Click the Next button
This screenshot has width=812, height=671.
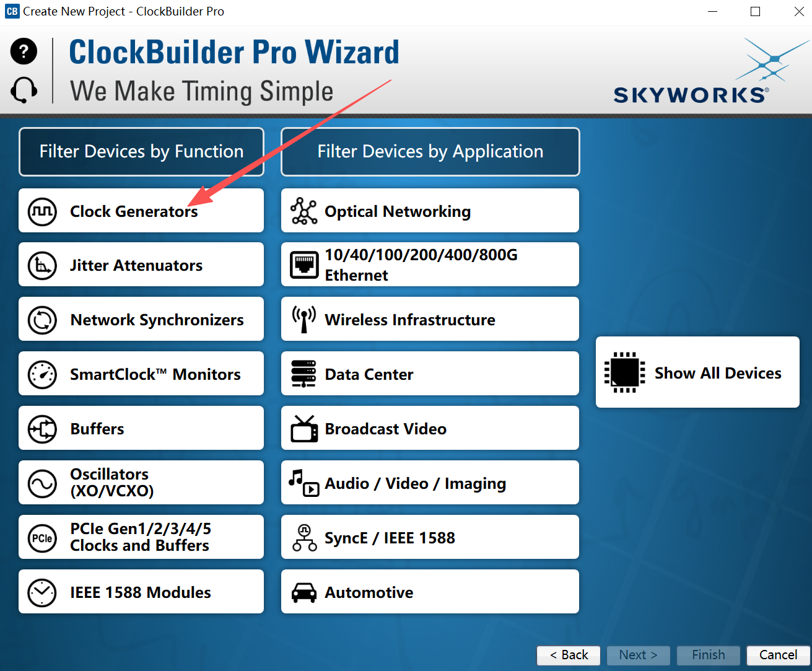pos(638,655)
